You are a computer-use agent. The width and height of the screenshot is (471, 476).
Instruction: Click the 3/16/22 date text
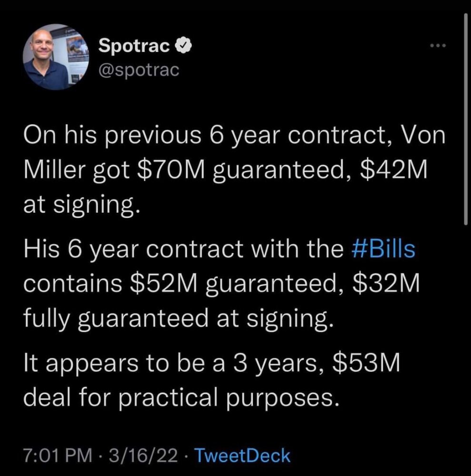click(143, 455)
